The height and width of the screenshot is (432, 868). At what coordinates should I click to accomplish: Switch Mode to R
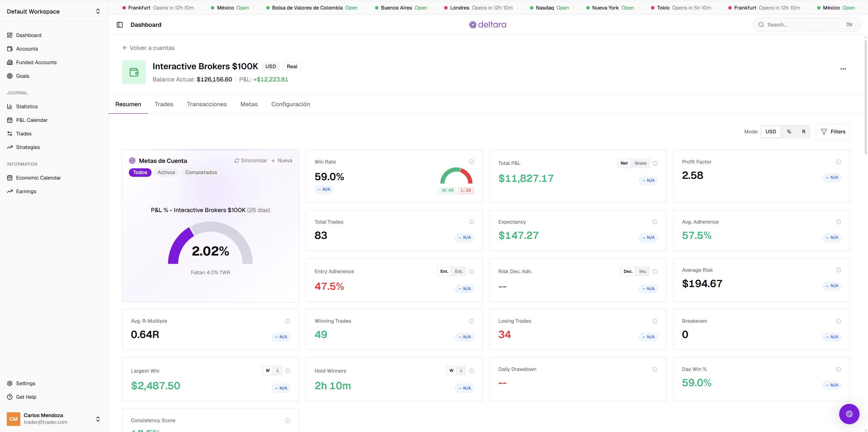pyautogui.click(x=804, y=132)
